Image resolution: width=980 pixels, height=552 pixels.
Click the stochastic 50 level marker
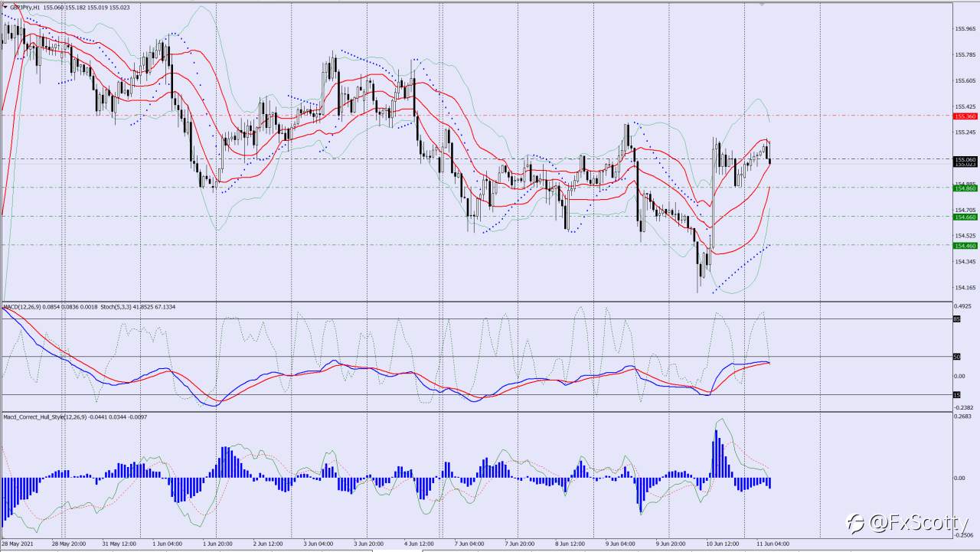tap(956, 357)
